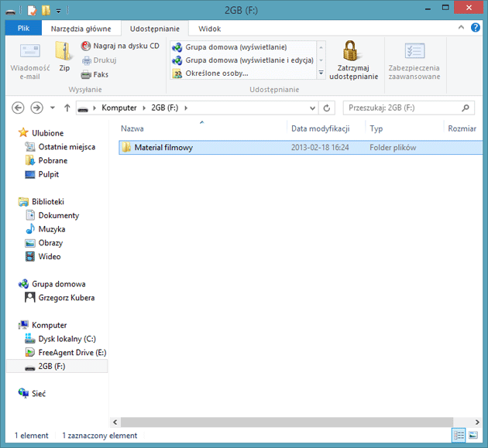The height and width of the screenshot is (448, 488).
Task: Click the Forward navigation arrow
Action: (x=36, y=108)
